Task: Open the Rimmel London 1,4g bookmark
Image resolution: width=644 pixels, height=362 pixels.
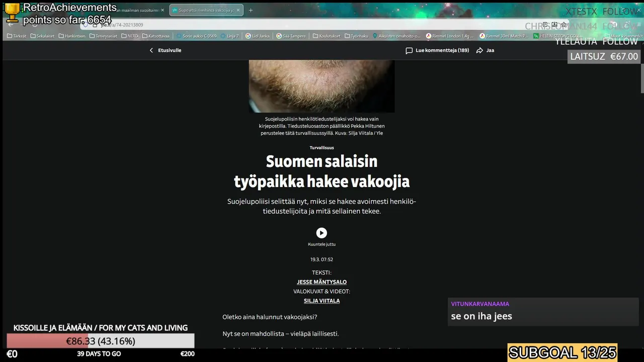Action: 449,36
